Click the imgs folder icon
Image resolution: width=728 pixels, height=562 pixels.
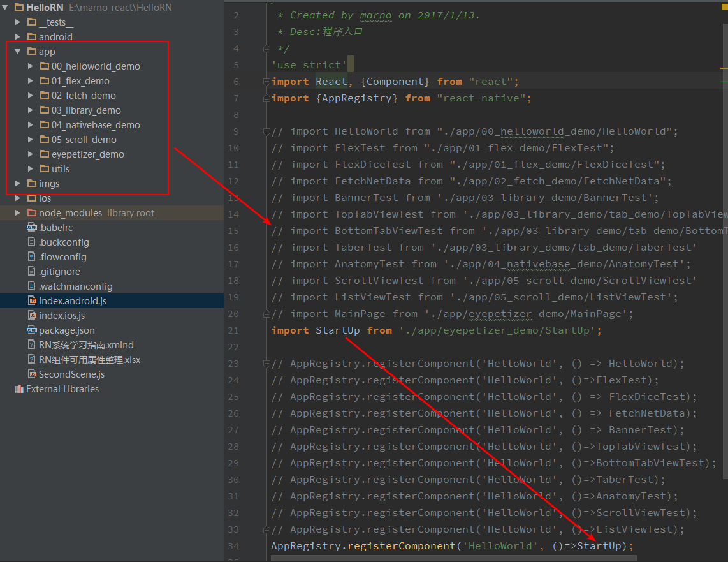pyautogui.click(x=32, y=183)
